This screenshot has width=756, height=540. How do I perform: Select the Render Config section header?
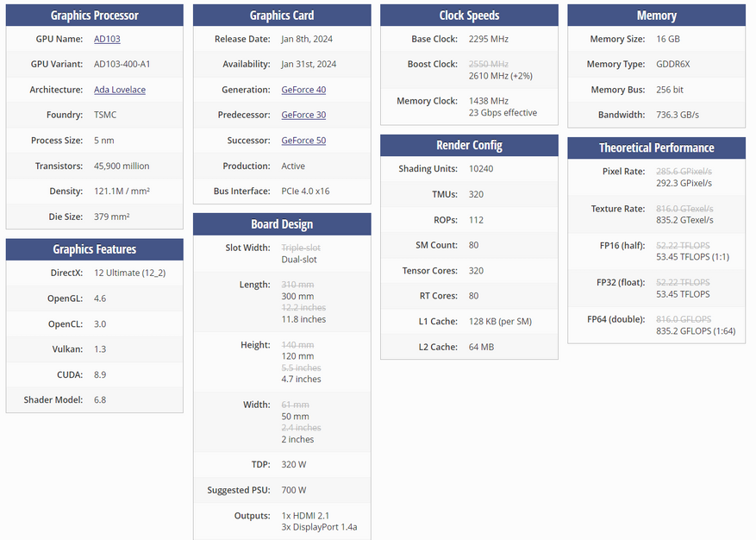pyautogui.click(x=469, y=145)
